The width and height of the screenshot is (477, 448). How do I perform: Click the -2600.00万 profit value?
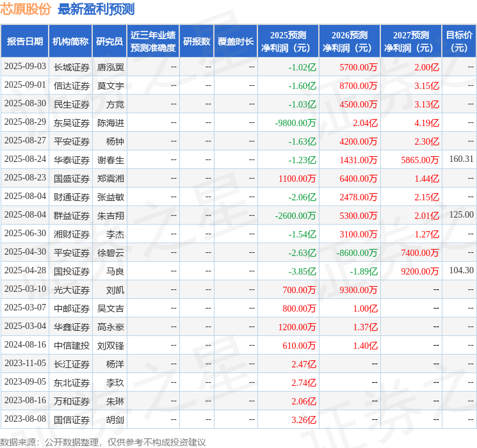(x=296, y=216)
